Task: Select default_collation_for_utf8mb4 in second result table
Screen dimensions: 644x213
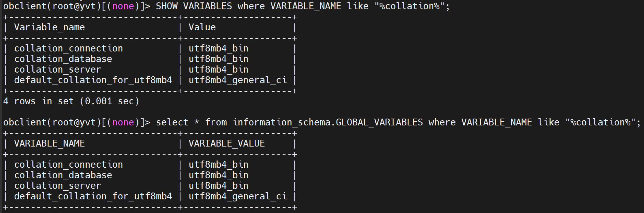Action: [93, 196]
